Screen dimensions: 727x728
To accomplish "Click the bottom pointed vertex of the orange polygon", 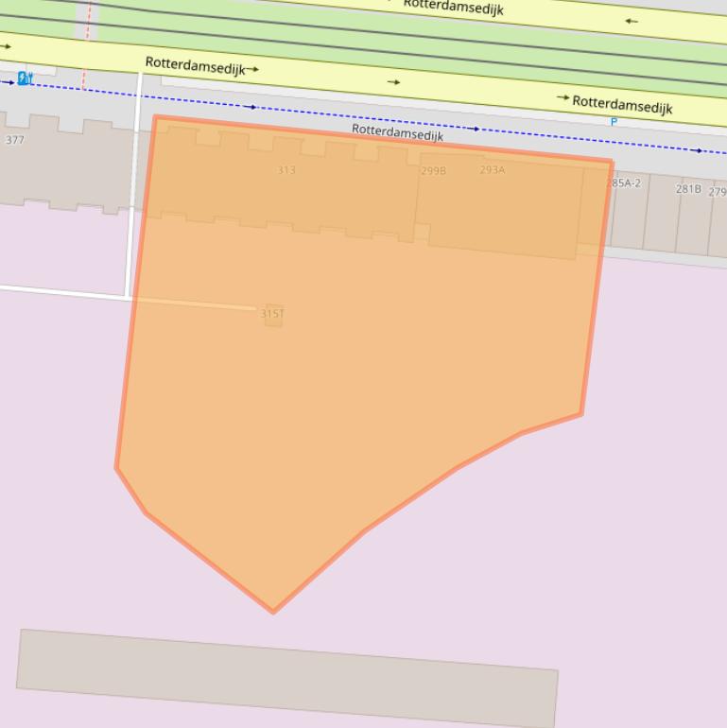I will pos(273,612).
